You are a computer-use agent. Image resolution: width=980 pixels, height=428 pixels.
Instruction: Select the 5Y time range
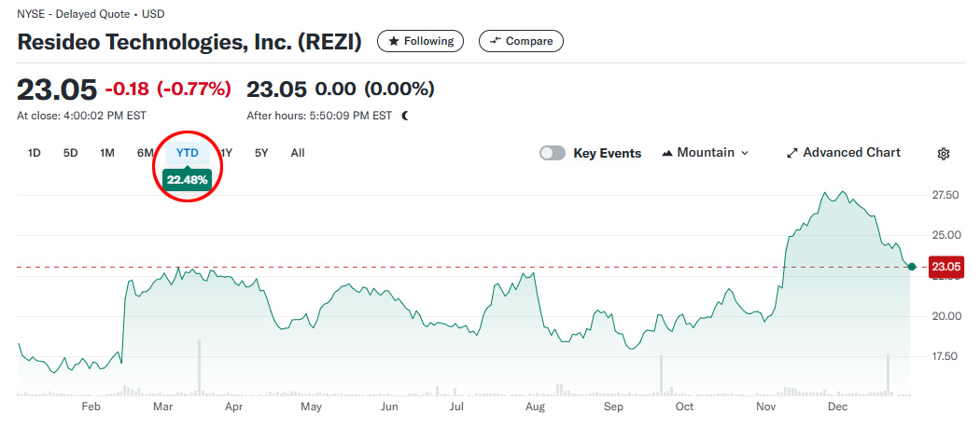point(261,152)
